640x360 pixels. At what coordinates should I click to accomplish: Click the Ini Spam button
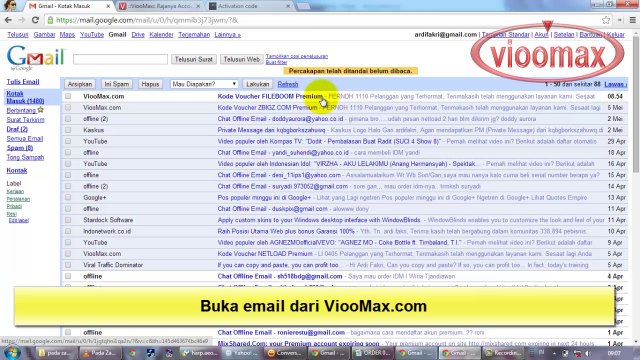coord(117,84)
